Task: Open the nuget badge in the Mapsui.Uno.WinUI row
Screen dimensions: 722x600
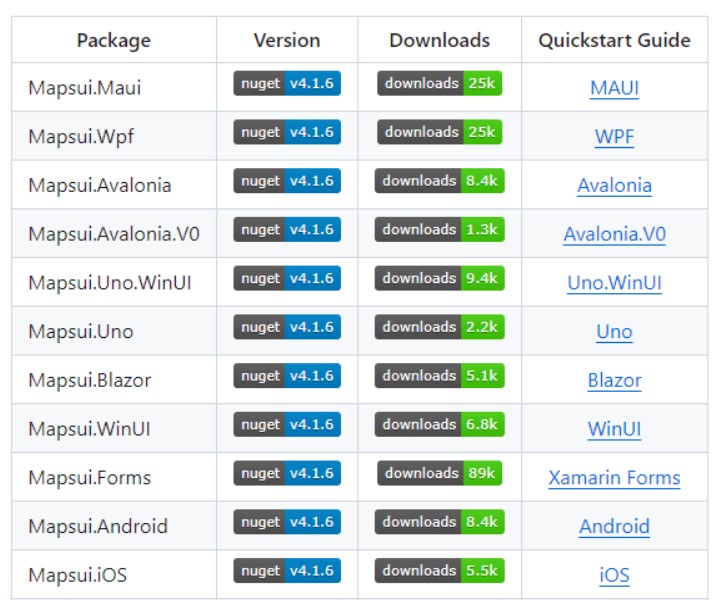Action: (x=287, y=278)
